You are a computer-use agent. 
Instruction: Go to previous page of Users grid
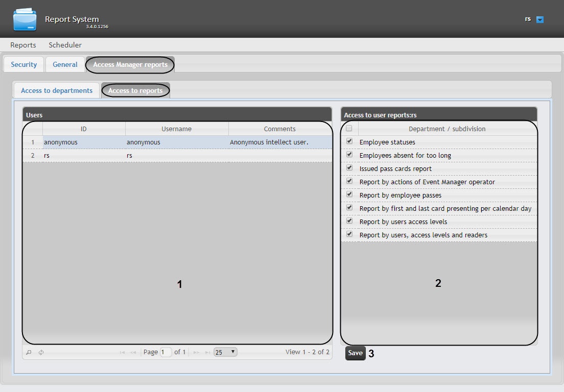pos(133,352)
